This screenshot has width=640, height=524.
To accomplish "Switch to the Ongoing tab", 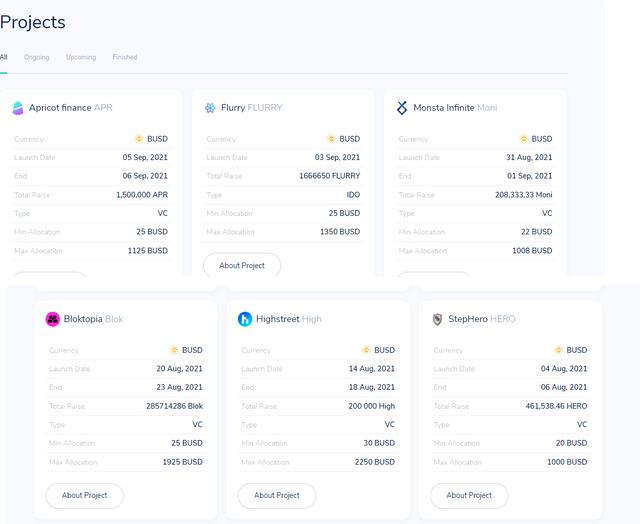I will 37,57.
